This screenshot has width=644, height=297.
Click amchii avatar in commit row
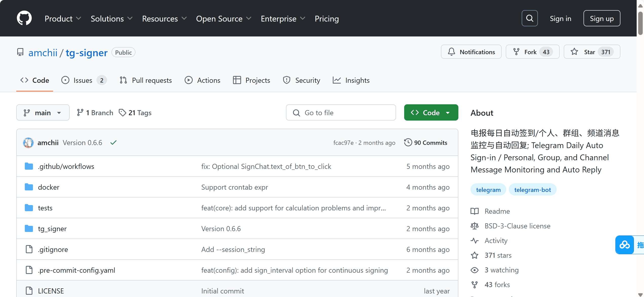coord(28,143)
